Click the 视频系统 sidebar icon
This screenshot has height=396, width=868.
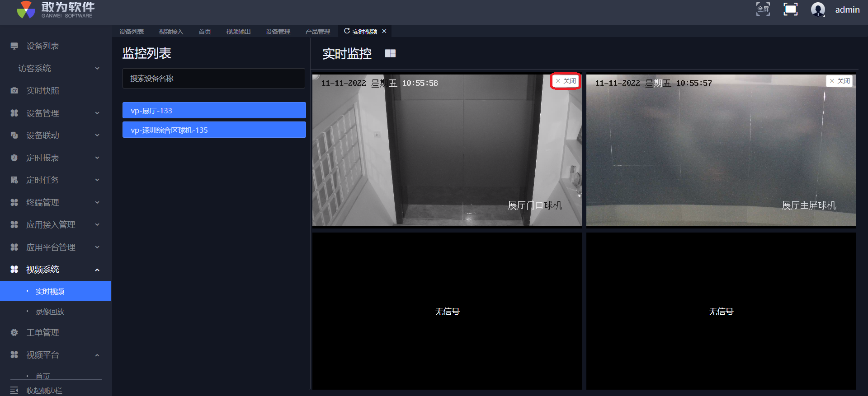click(14, 269)
